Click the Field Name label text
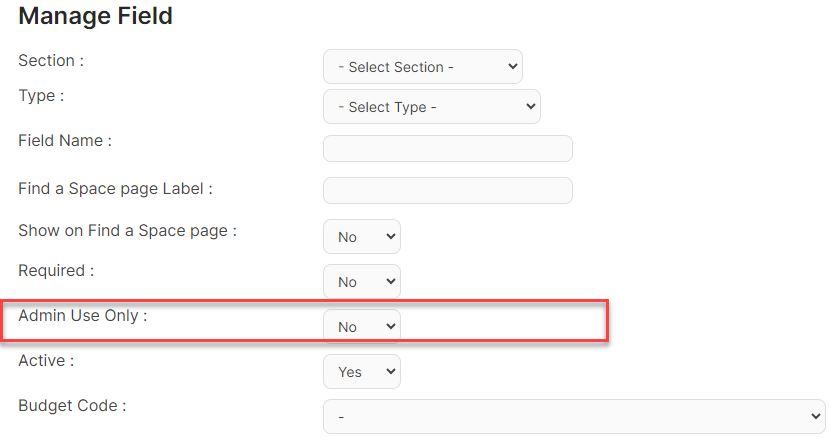834x446 pixels. [x=65, y=140]
